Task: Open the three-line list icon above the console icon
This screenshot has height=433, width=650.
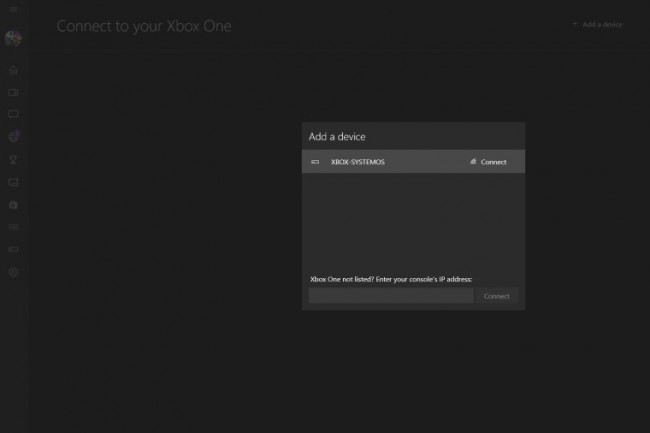Action: pos(13,227)
